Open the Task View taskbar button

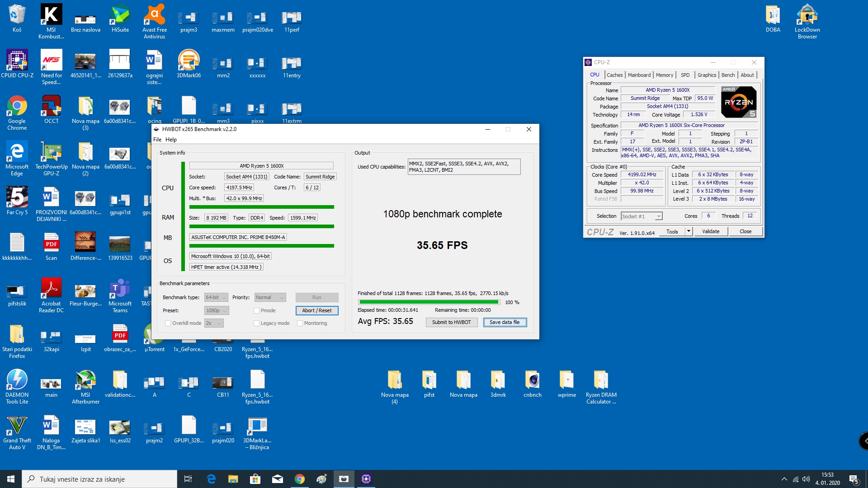(x=188, y=479)
